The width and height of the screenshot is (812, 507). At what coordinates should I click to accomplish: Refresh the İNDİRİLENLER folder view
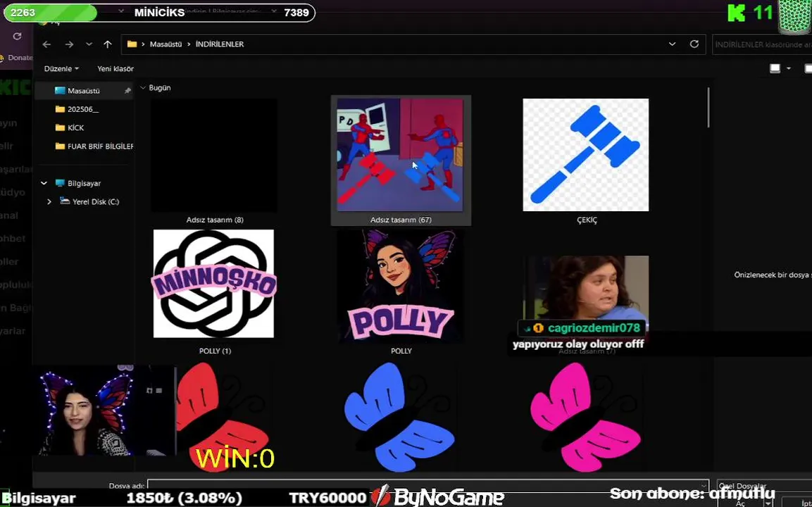[694, 44]
